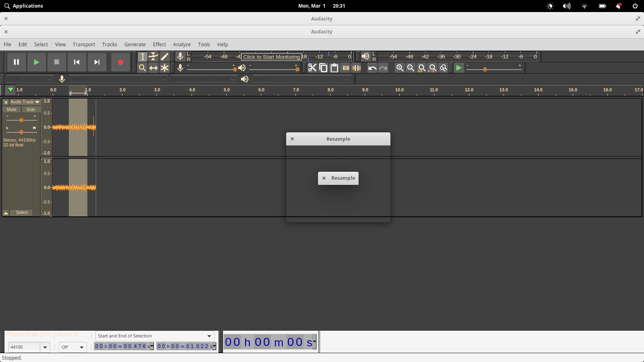Click the Cut scissors icon
644x362 pixels.
(x=312, y=68)
